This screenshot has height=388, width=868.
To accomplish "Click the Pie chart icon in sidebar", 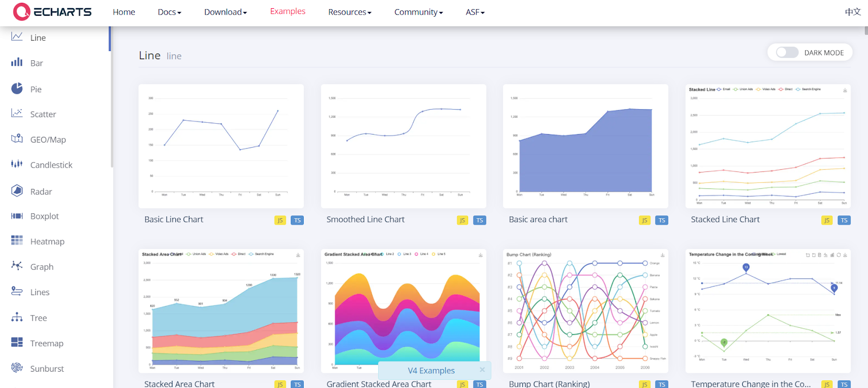I will tap(17, 88).
